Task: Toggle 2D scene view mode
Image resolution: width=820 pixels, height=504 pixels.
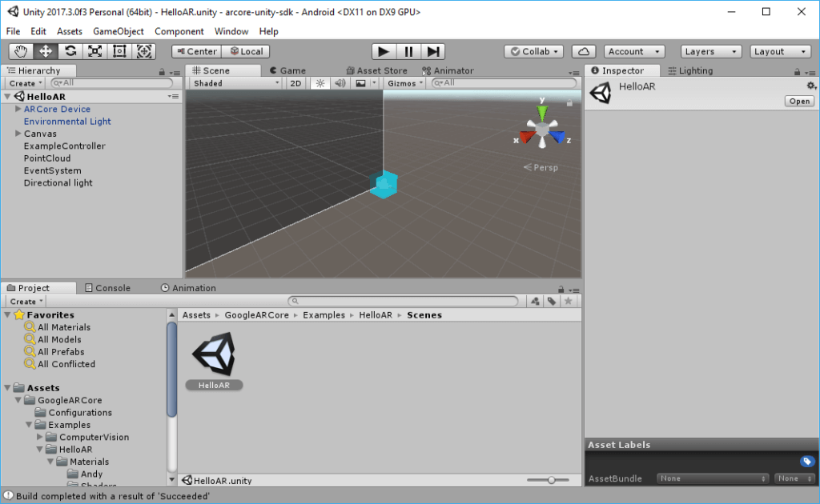Action: tap(295, 83)
